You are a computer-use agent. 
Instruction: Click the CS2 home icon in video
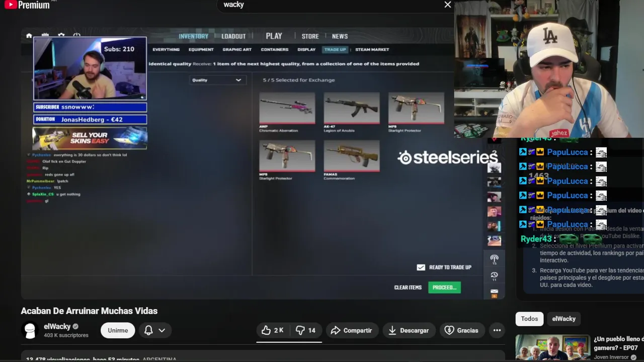coord(29,36)
